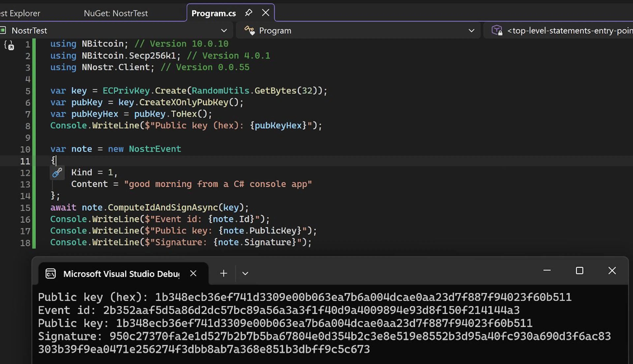Click the "good morning from a C# console app" string
The width and height of the screenshot is (633, 364).
pos(218,184)
